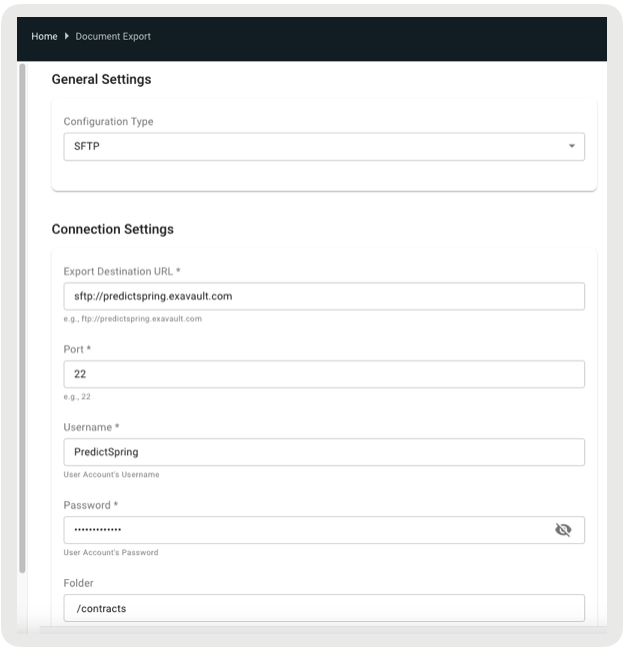This screenshot has width=631, height=653.
Task: Edit the Username field PredictSpring
Action: click(324, 452)
